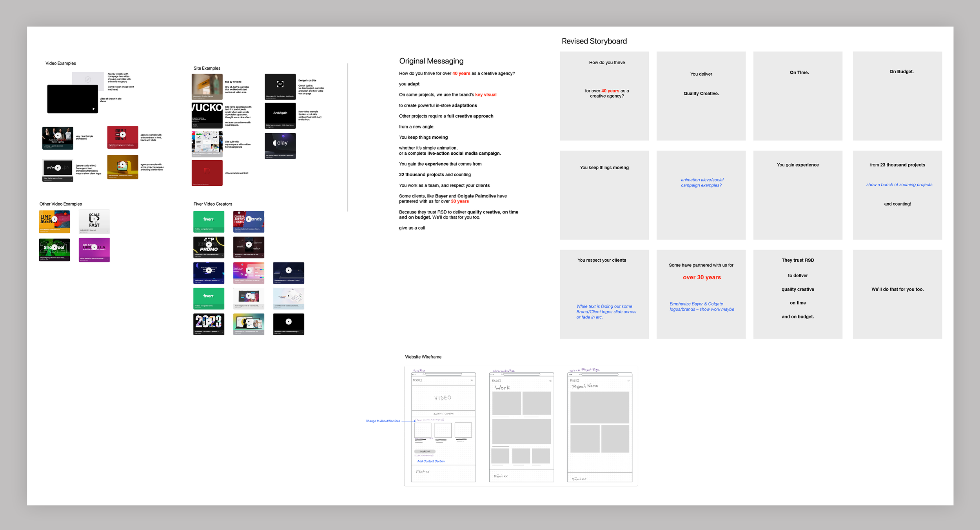Play the Australia's digital agency showreel video
The height and width of the screenshot is (530, 980).
58,136
